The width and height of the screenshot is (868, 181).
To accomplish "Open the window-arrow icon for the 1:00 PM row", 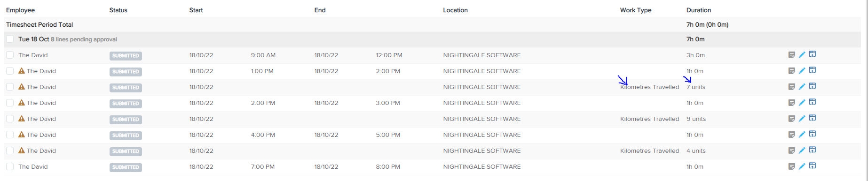I will pyautogui.click(x=813, y=70).
